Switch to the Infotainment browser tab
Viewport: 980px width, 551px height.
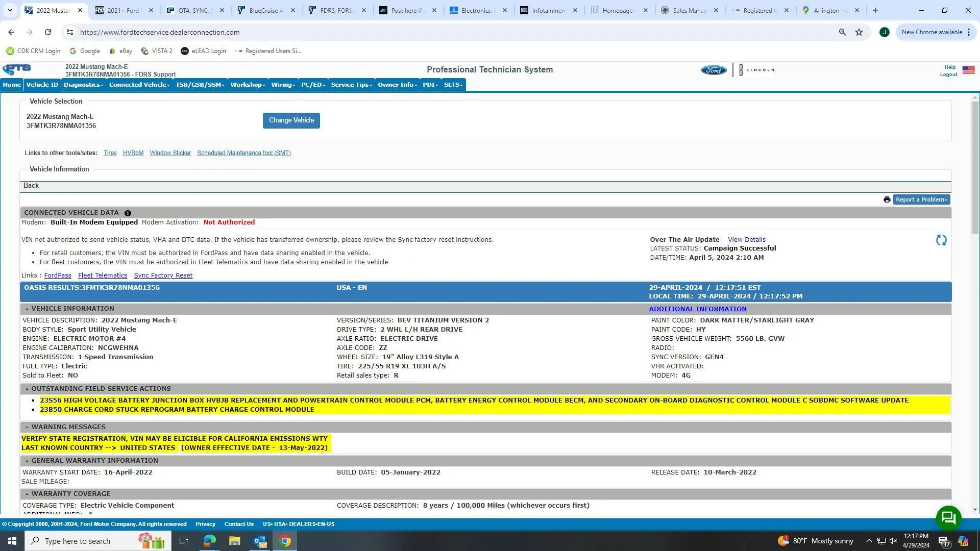[x=549, y=10]
